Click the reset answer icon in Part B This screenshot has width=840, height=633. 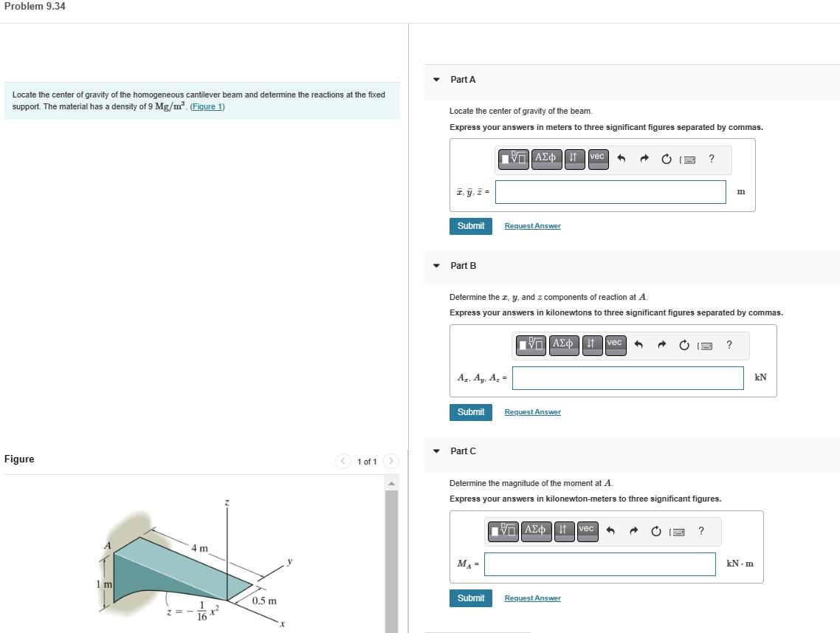coord(683,344)
